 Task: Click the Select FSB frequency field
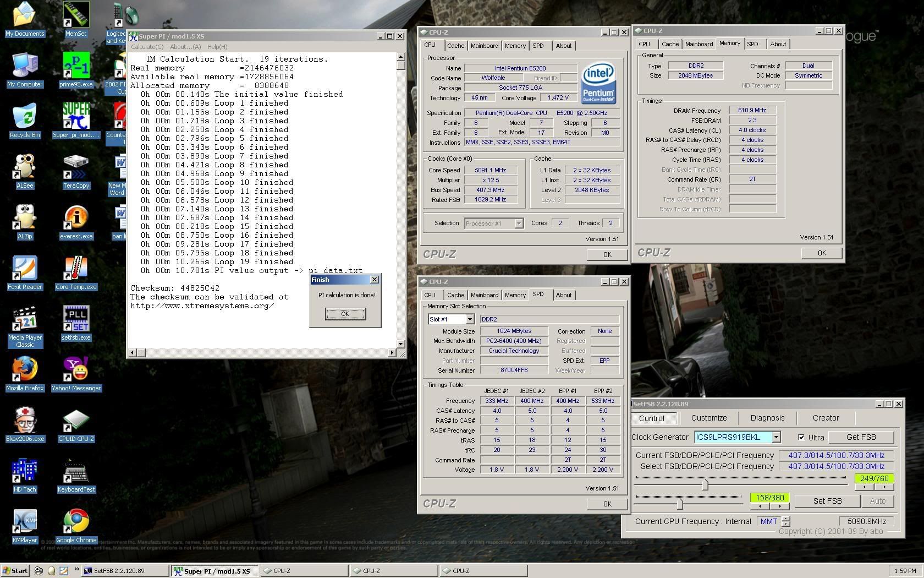(836, 466)
